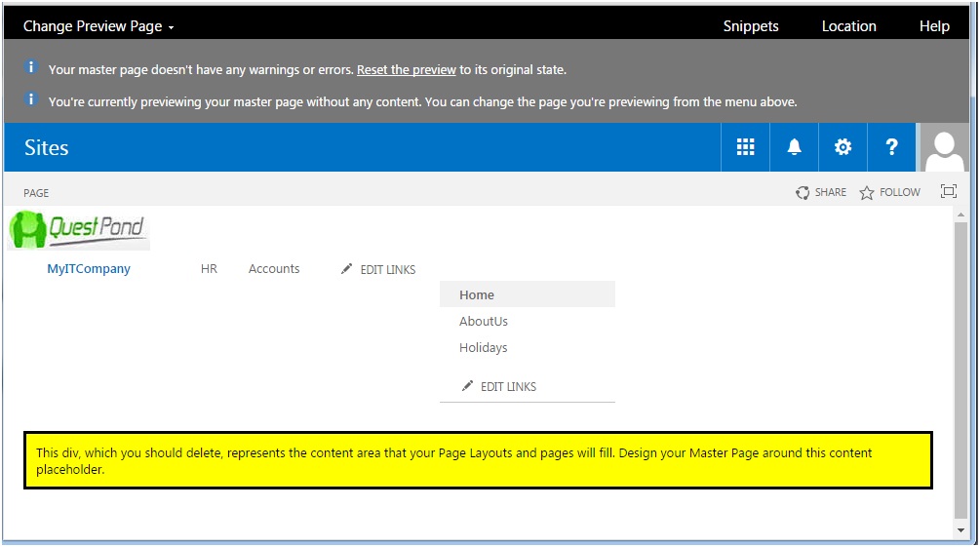Click EDIT LINKS beside Accounts
This screenshot has height=547, width=980.
tap(378, 269)
